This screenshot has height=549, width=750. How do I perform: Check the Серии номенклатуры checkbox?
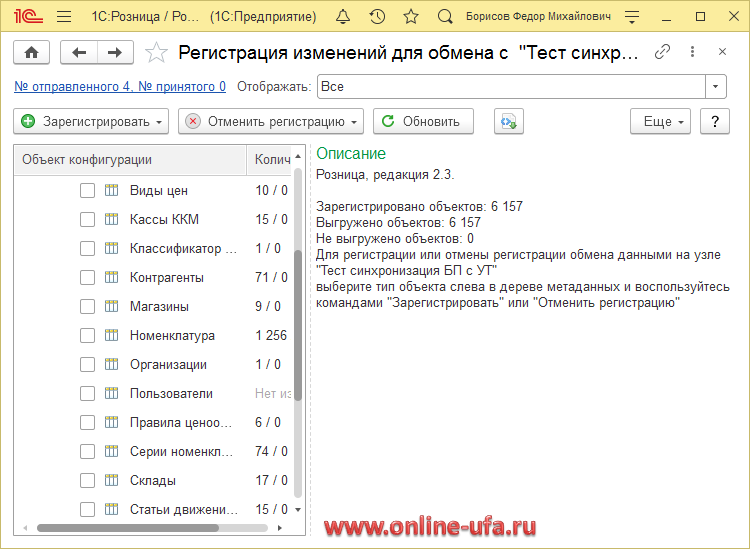(x=87, y=451)
